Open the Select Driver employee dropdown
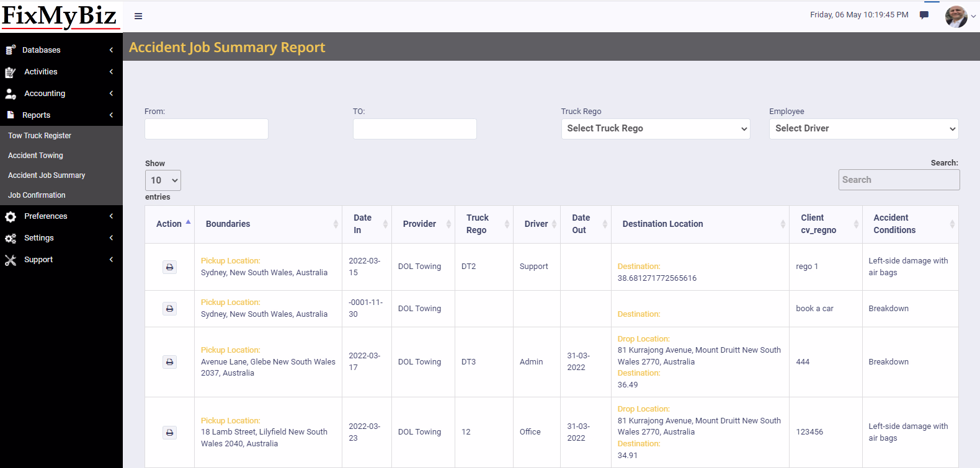 click(x=863, y=129)
